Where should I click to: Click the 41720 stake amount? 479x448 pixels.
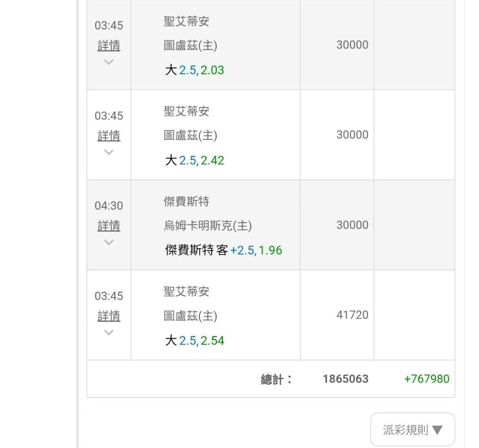[352, 315]
